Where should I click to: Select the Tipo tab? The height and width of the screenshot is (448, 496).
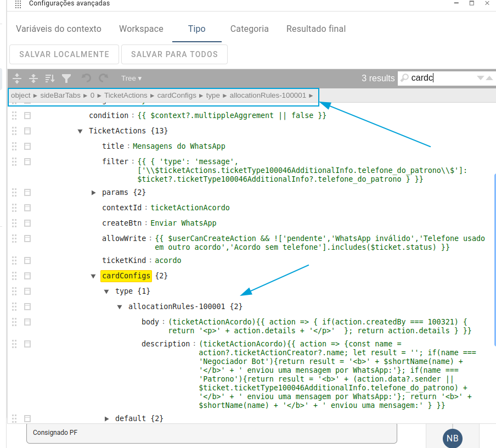pos(197,29)
